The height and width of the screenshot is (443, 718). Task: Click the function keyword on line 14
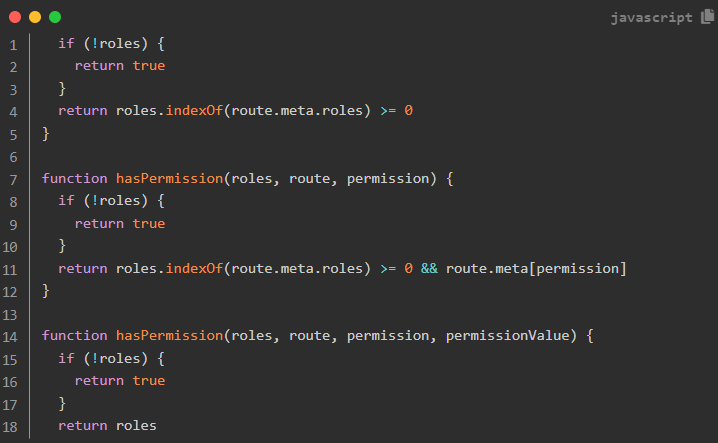tap(75, 335)
